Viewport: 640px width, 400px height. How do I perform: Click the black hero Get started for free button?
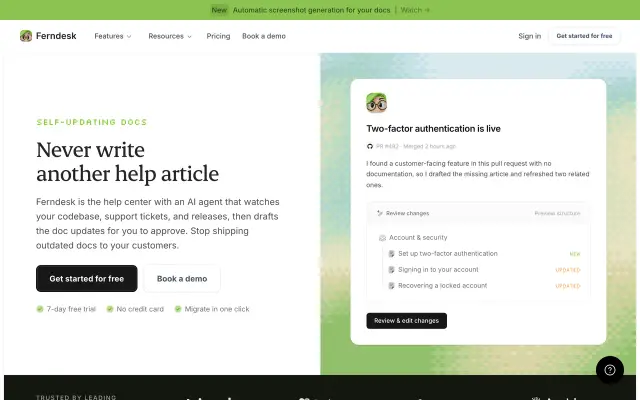click(x=87, y=278)
